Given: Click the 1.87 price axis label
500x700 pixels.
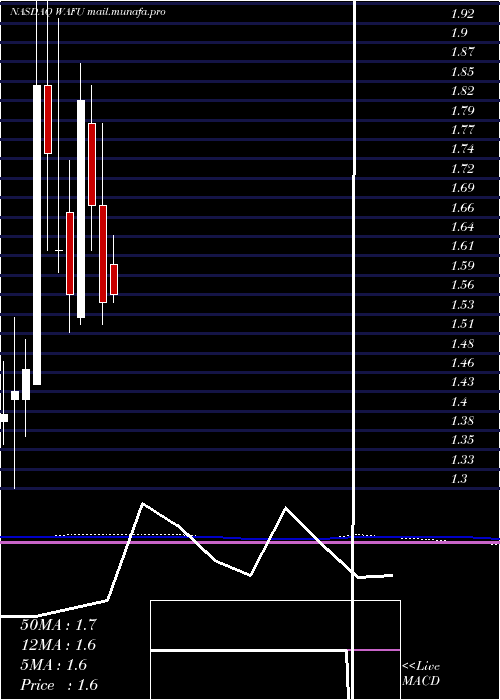Looking at the screenshot, I should tap(462, 52).
